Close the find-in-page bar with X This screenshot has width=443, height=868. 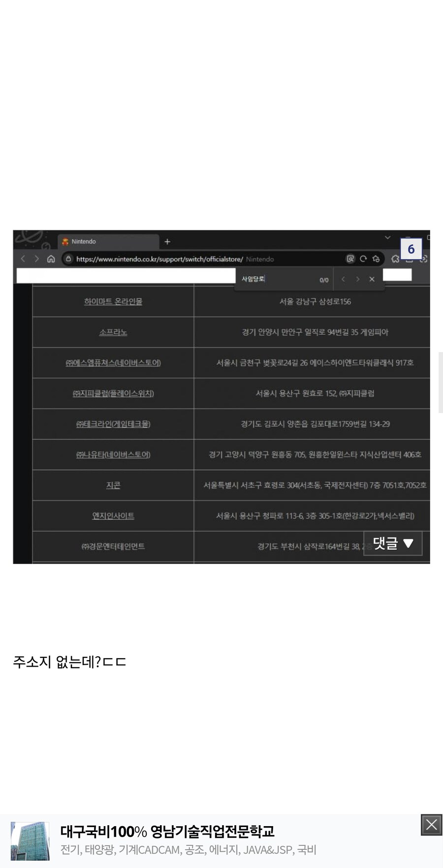(372, 279)
